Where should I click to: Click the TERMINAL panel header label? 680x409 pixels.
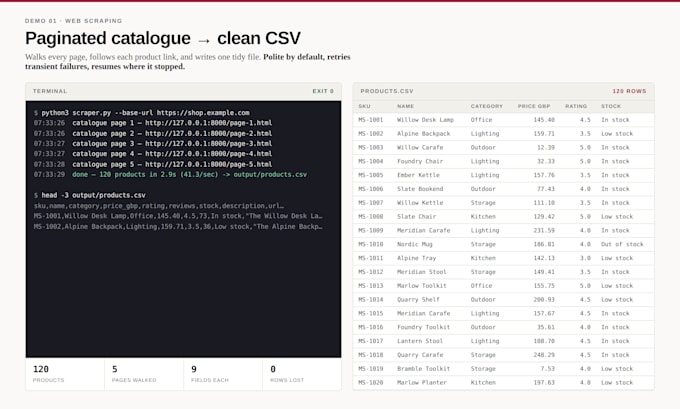tap(50, 91)
